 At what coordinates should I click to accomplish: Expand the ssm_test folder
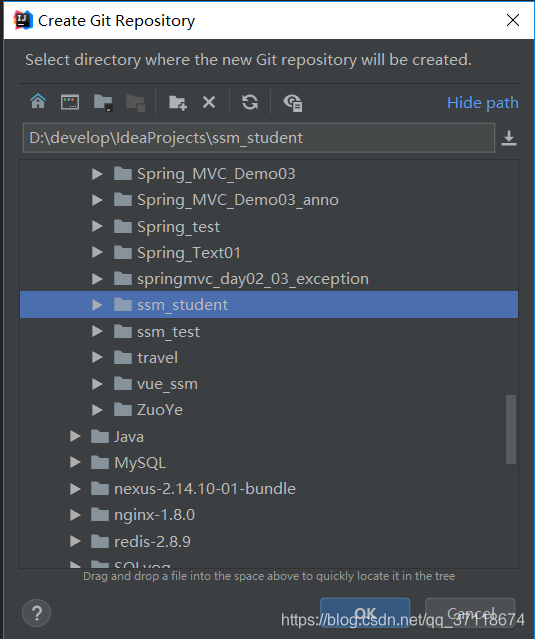pos(97,331)
